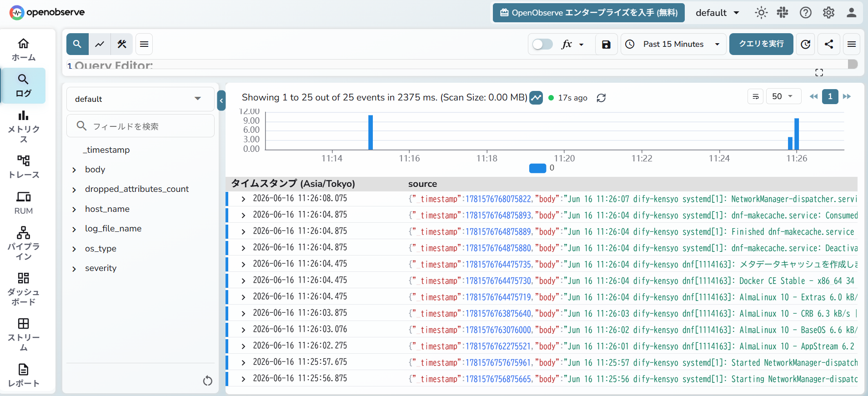Open the far-right toolbar menu icon

coord(852,44)
